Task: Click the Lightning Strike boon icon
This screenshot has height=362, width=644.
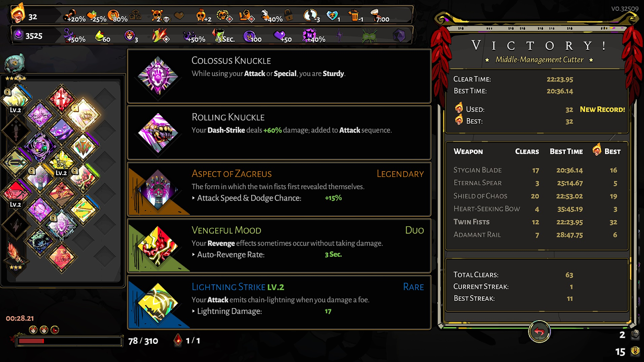Action: pos(158,302)
